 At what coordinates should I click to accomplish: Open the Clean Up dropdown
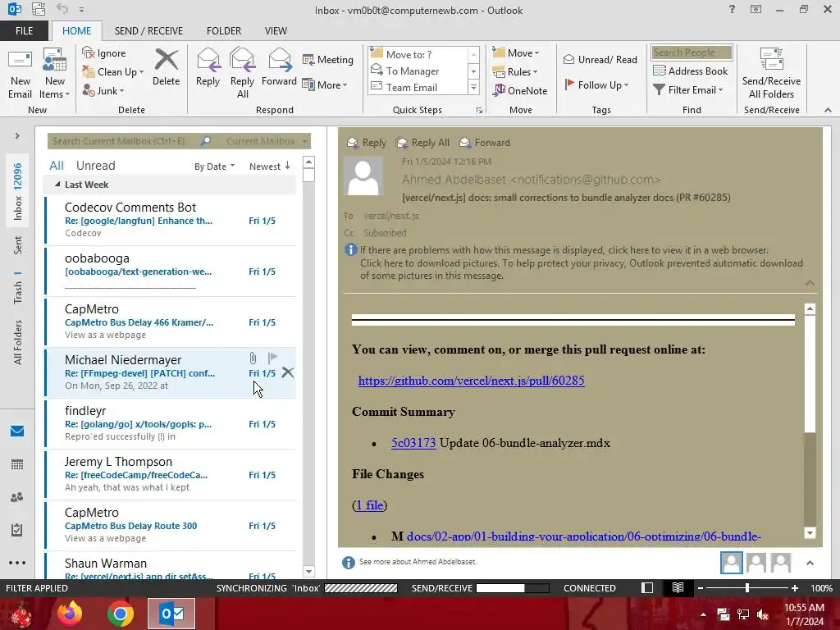pos(112,72)
